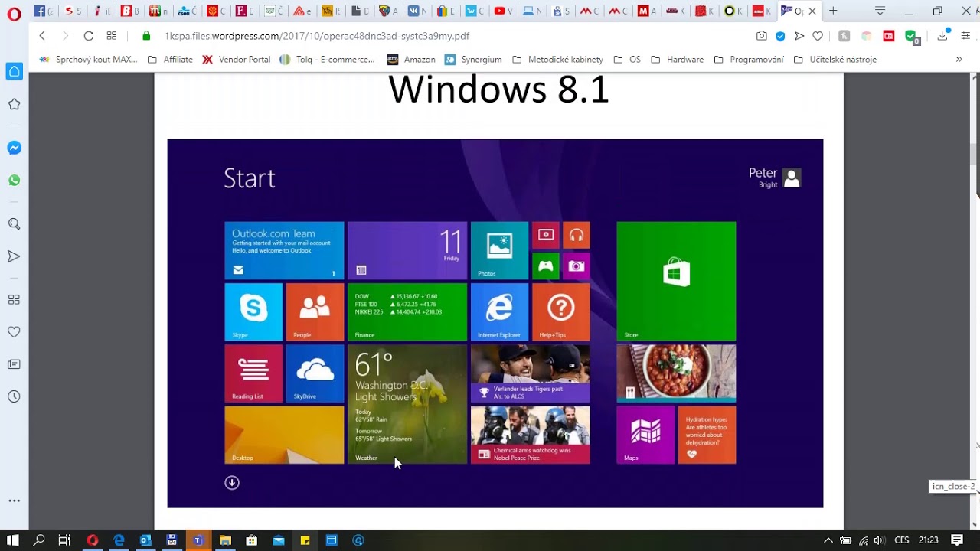Open the Tolq - E-commerce bookmark
This screenshot has width=980, height=551.
pyautogui.click(x=328, y=59)
